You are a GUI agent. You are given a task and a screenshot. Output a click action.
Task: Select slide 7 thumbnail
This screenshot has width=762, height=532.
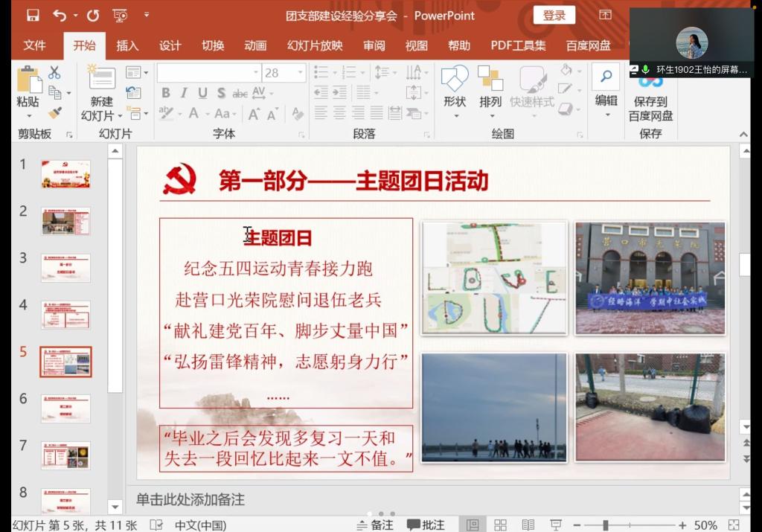coord(65,455)
